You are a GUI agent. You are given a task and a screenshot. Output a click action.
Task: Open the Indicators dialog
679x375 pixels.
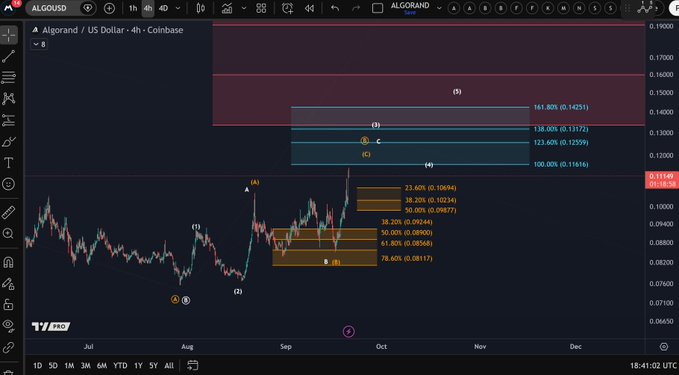227,8
